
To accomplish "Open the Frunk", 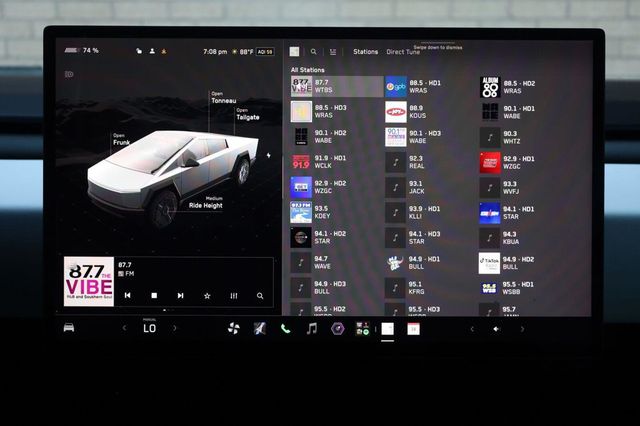I will (121, 139).
